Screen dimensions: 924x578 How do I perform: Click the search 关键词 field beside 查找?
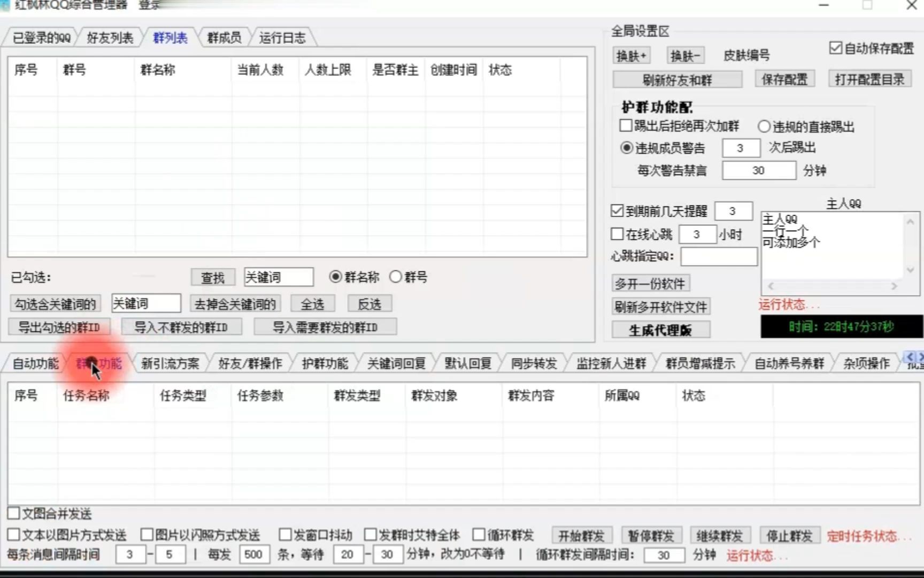(279, 277)
